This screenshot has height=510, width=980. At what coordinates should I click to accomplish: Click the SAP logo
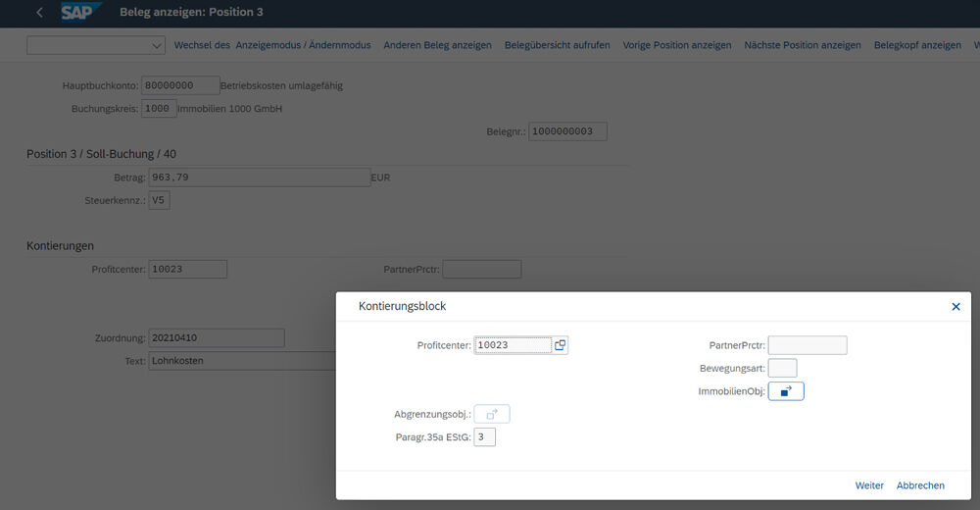pyautogui.click(x=79, y=13)
